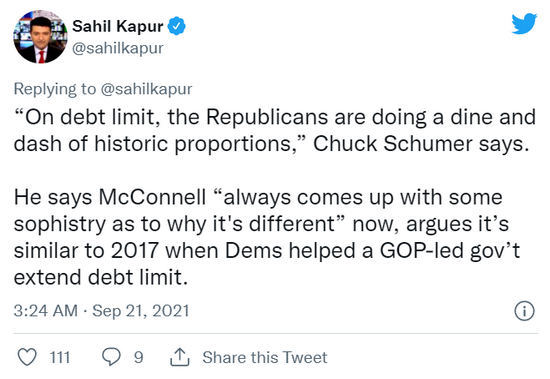550x379 pixels.
Task: Click the words extend debt limit
Action: [x=101, y=277]
